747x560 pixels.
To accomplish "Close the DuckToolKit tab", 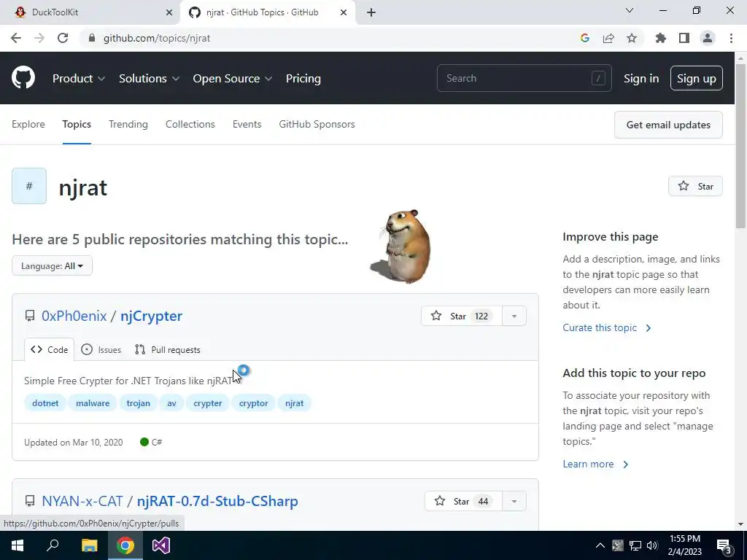I will (x=169, y=12).
